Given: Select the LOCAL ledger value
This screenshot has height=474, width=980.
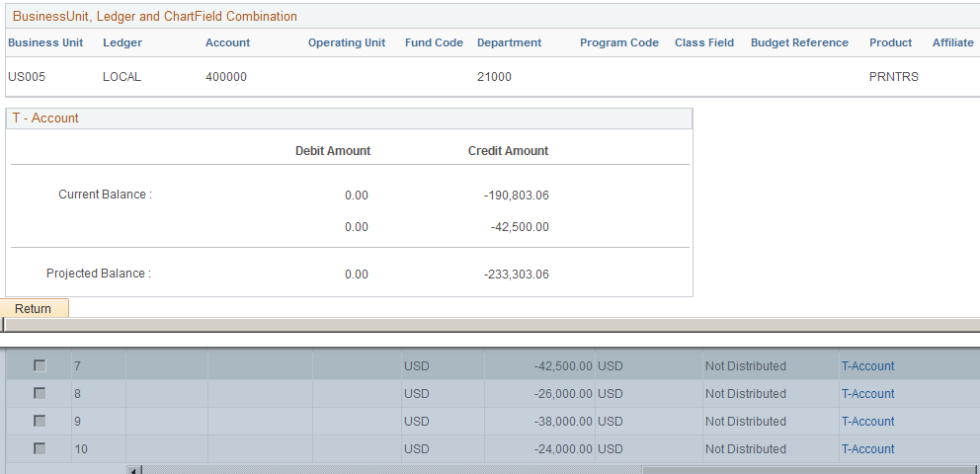Looking at the screenshot, I should 122,77.
